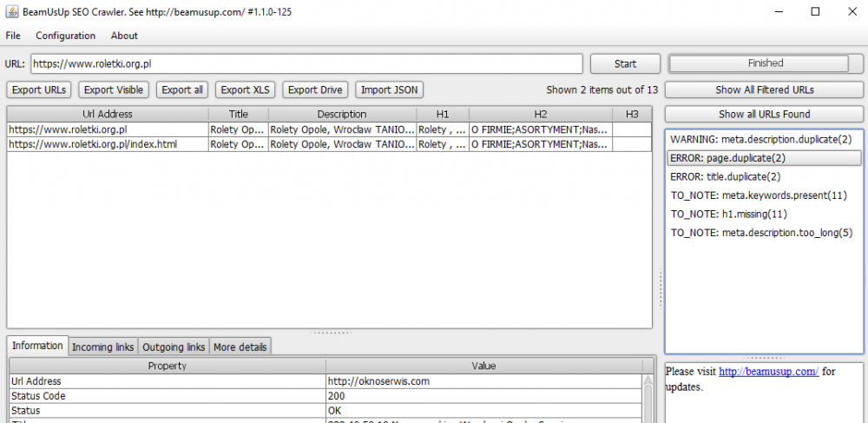Select WARNING: meta.description.duplicate(2) filter
Viewport: 868px width, 423px height.
[765, 140]
